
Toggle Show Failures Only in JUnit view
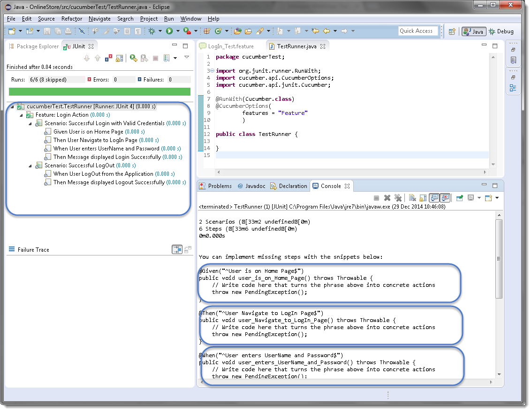pos(108,58)
